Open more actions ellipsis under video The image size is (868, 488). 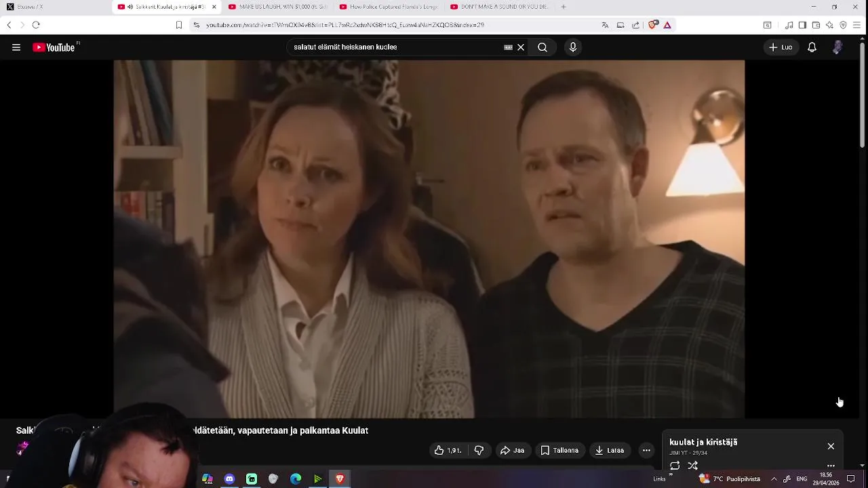tap(646, 450)
